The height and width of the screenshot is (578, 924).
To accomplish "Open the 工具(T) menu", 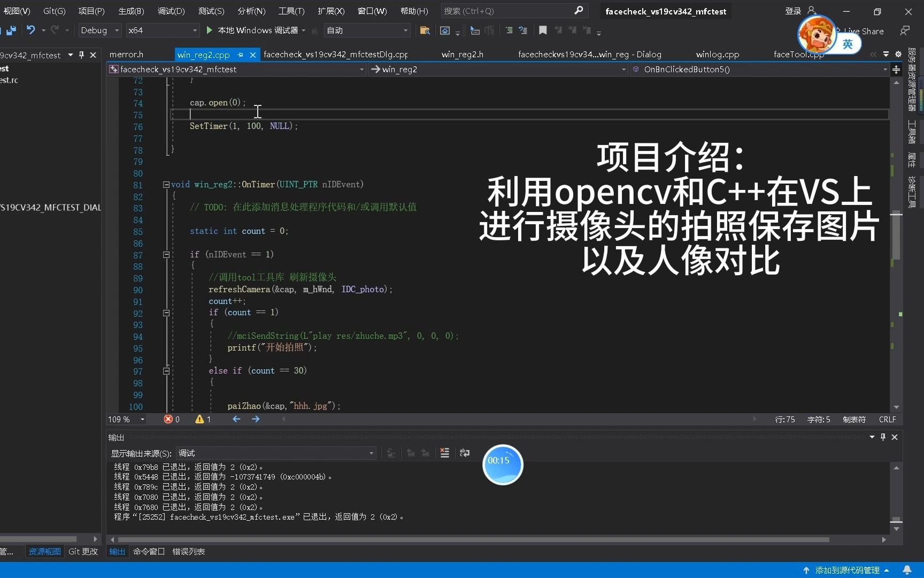I will (291, 11).
